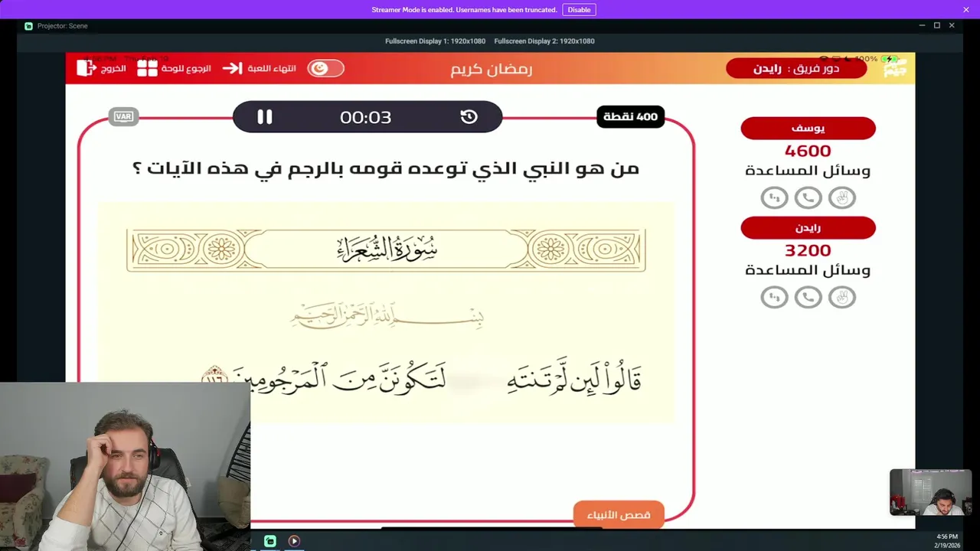Click the انتهاء اللعبة end-game label
Screen dimensions: 980x551
tap(271, 68)
